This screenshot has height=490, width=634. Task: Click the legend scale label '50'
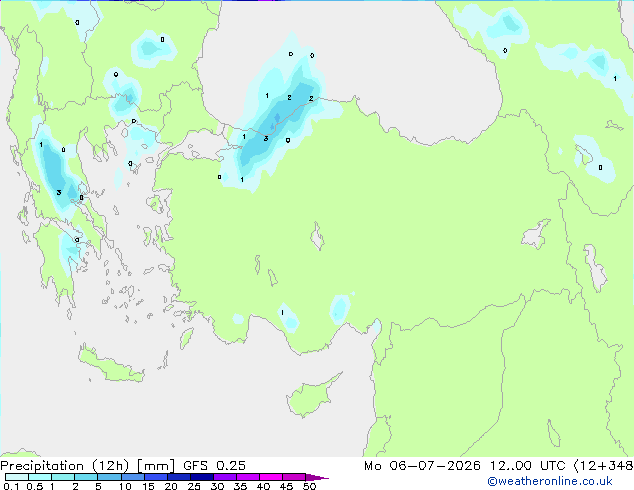(309, 486)
